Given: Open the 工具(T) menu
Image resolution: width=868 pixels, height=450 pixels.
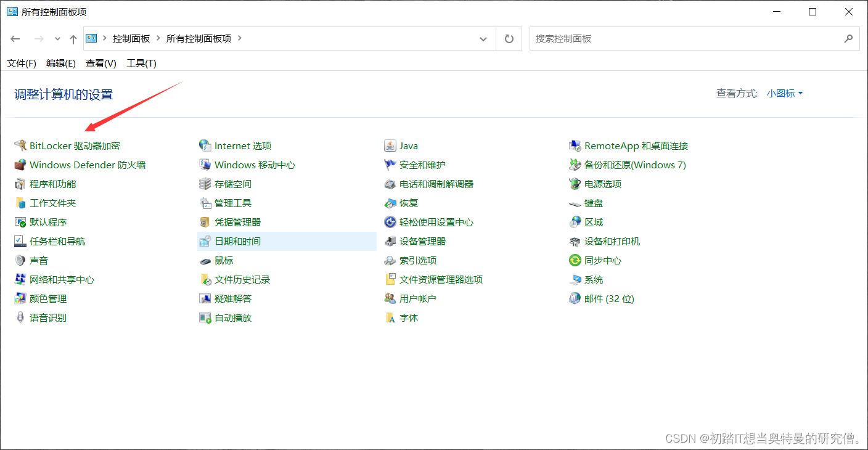Looking at the screenshot, I should coord(142,63).
